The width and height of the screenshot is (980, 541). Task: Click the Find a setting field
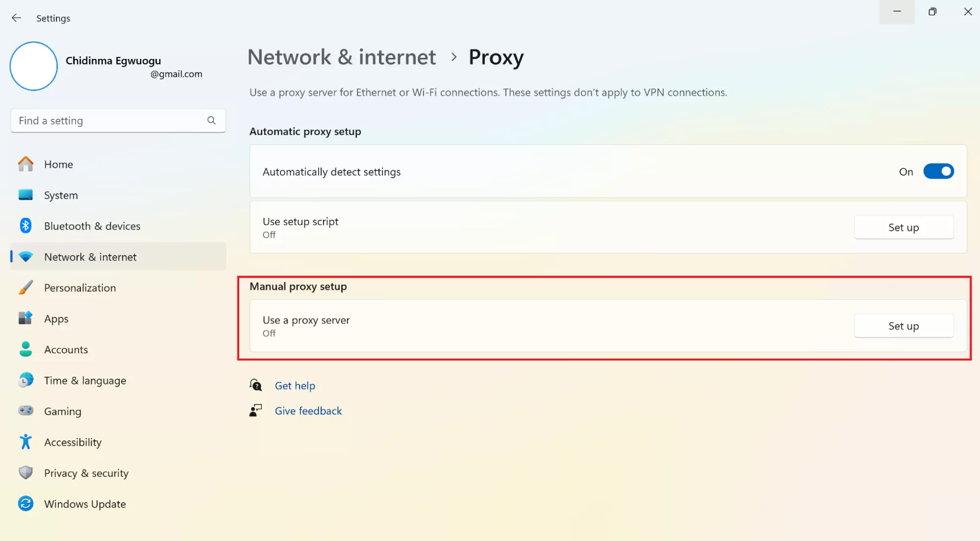click(x=108, y=121)
